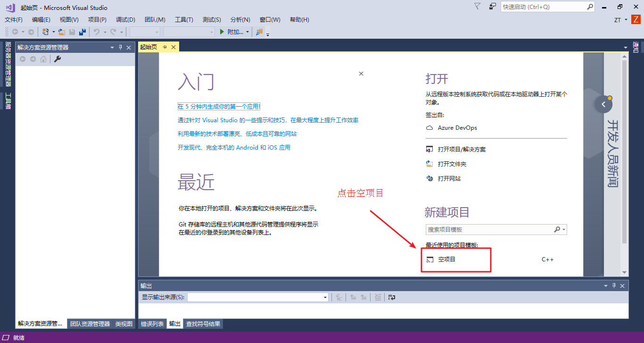This screenshot has width=644, height=343.
Task: Click the Solution Explorer Home icon
Action: [x=43, y=59]
